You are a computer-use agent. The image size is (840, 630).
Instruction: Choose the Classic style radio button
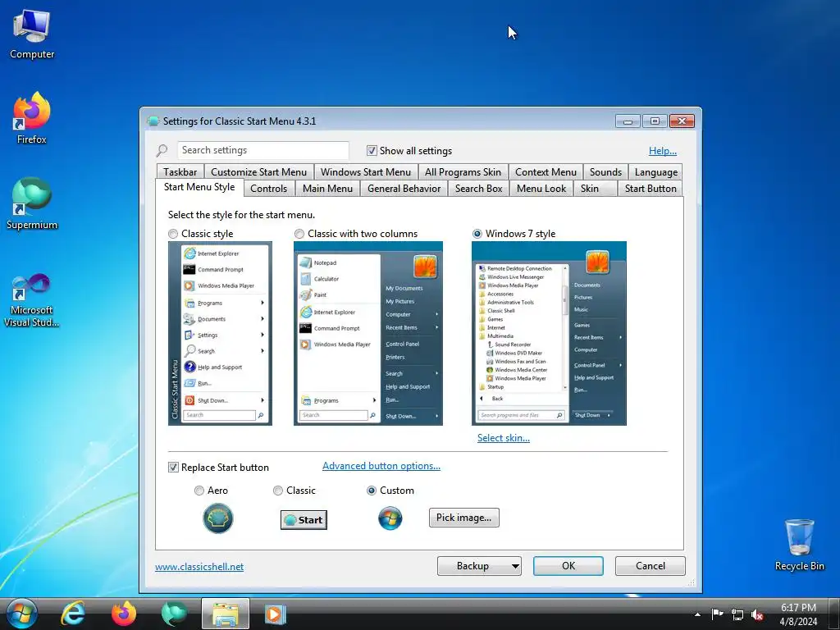(173, 234)
